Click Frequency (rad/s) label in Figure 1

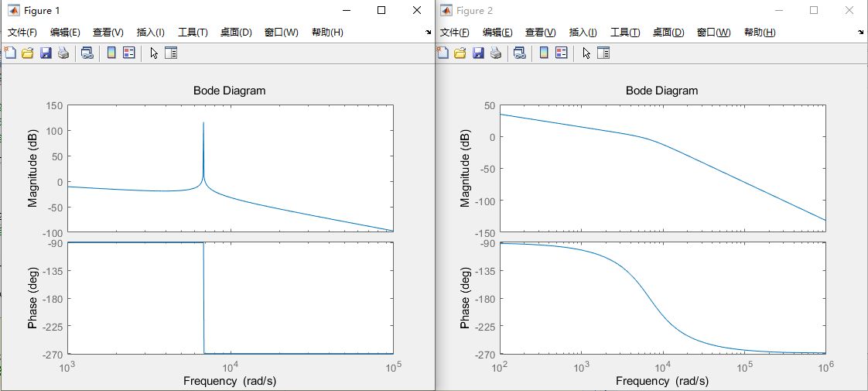pos(230,381)
